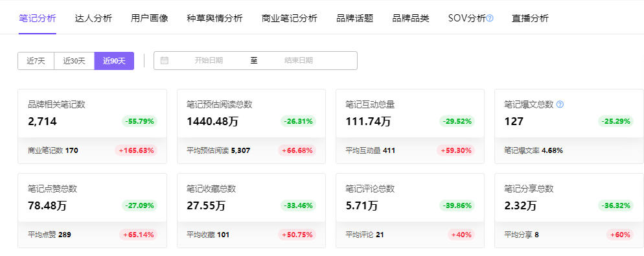Viewport: 644px width, 256px height.
Task: Click the +165.63% badge for 商业笔记数
Action: 136,150
